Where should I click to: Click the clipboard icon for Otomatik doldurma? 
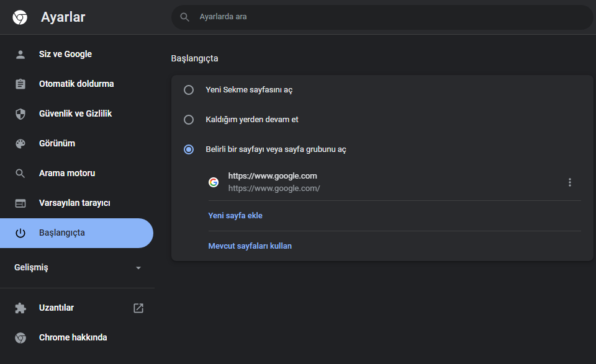[20, 84]
